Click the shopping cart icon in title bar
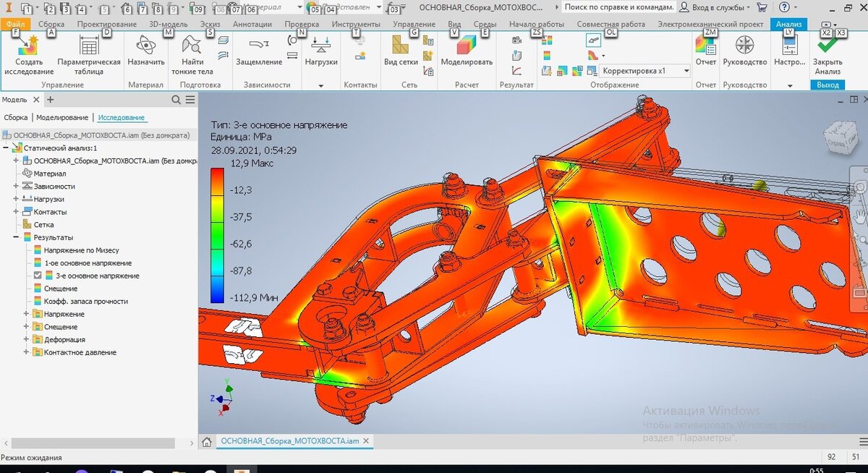The image size is (868, 473). coord(762,7)
